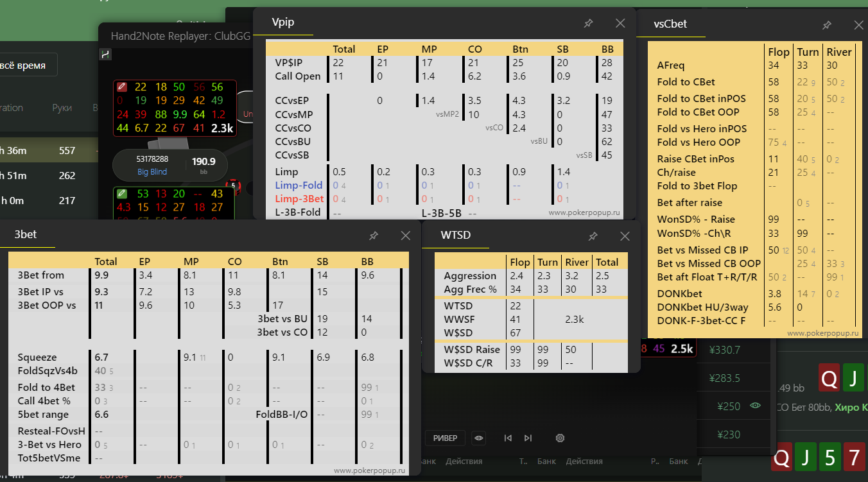Select the 3bet tab
This screenshot has height=482, width=868.
[26, 235]
